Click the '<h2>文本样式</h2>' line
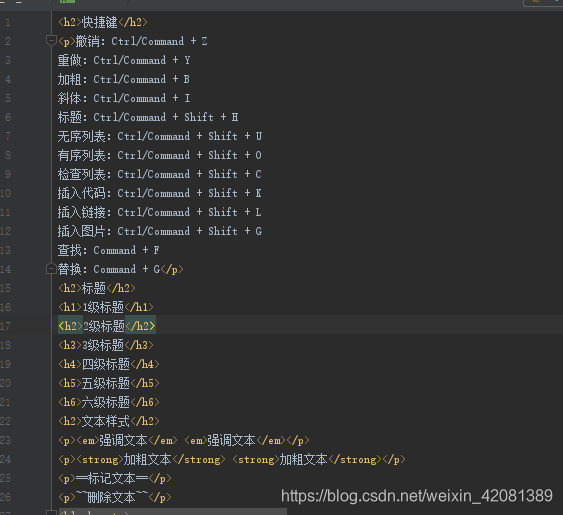This screenshot has height=515, width=563. tap(109, 421)
